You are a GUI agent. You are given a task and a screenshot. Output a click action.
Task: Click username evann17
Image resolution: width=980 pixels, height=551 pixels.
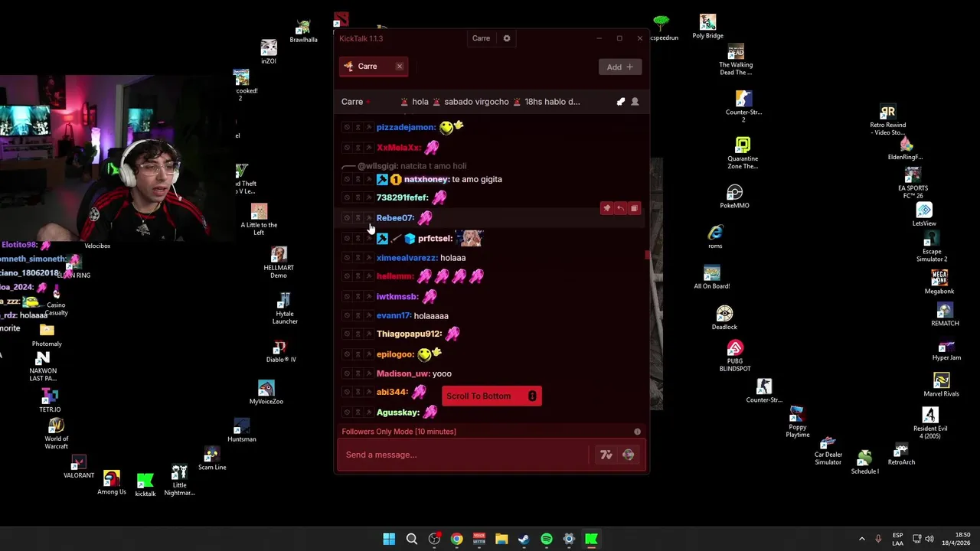394,315
